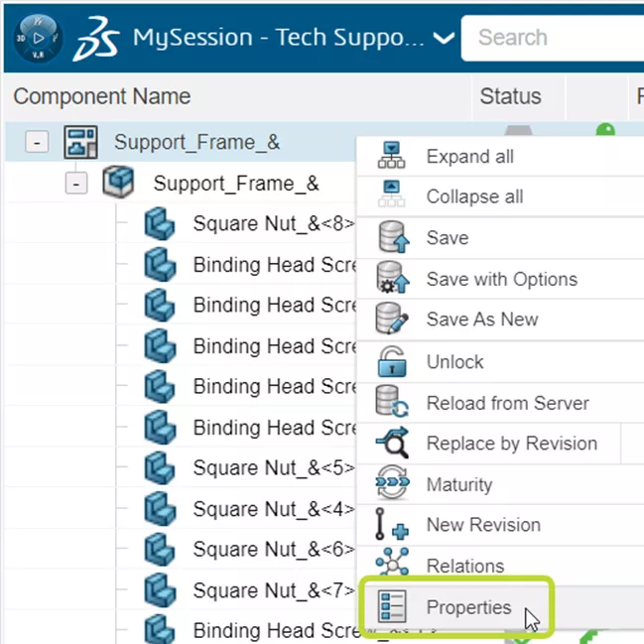Collapse the root Support_Frame_& assembly node
644x644 pixels.
point(37,143)
